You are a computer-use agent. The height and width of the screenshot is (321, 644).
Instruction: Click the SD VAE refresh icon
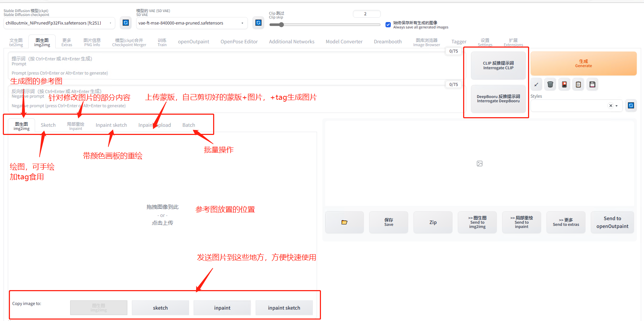tap(258, 23)
